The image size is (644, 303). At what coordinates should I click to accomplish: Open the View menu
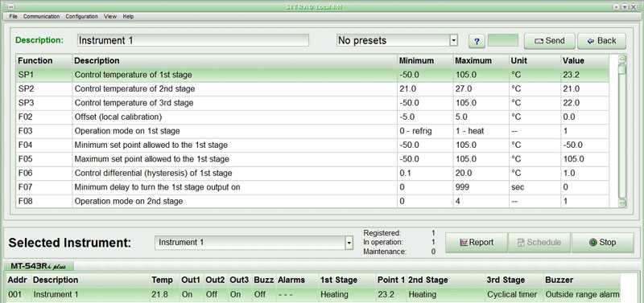(x=110, y=16)
